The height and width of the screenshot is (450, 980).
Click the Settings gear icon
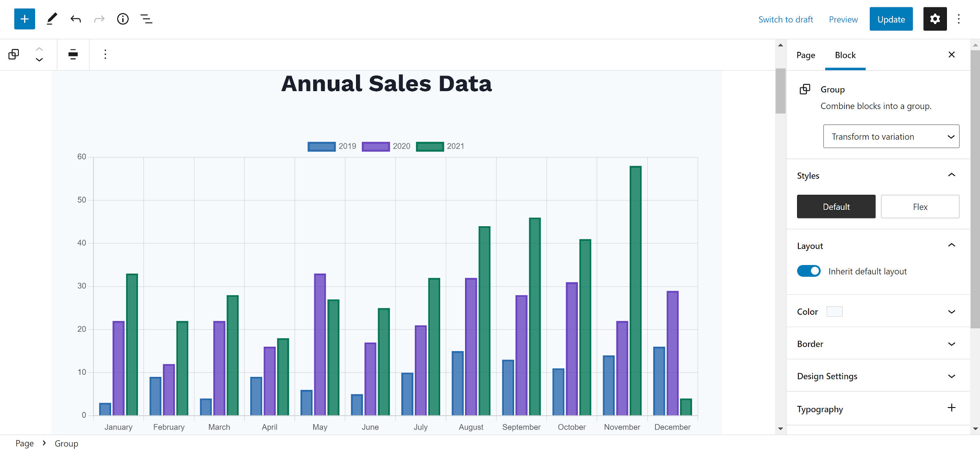pos(935,19)
